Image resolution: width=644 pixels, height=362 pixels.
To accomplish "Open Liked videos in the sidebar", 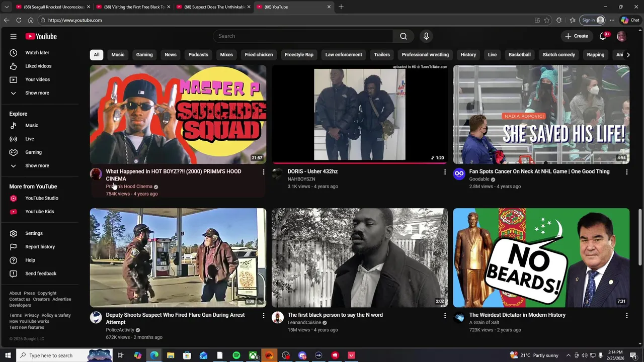I will (x=39, y=66).
